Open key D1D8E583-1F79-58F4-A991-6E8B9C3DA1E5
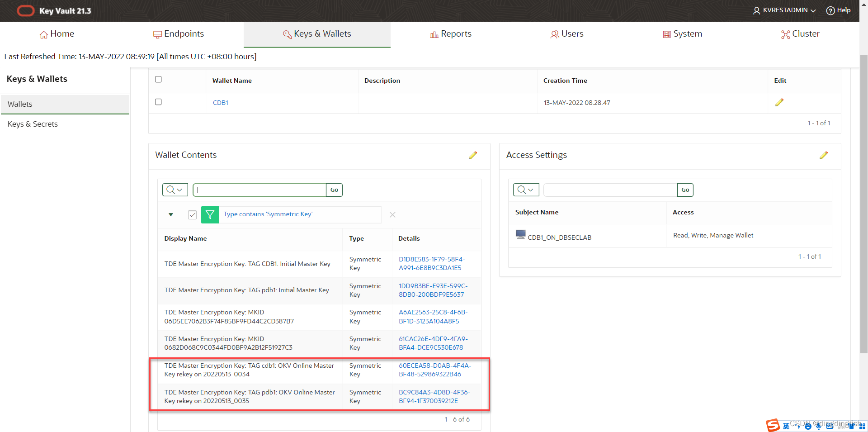This screenshot has width=868, height=432. click(x=432, y=264)
